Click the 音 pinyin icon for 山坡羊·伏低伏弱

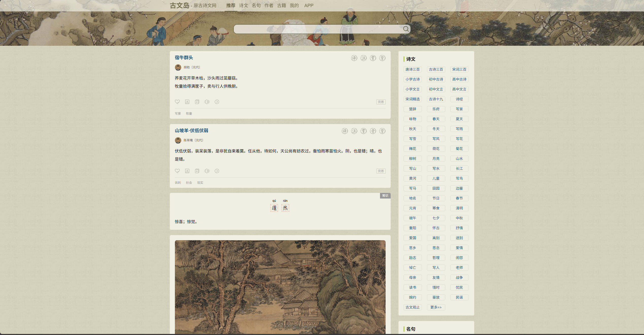[x=373, y=131]
